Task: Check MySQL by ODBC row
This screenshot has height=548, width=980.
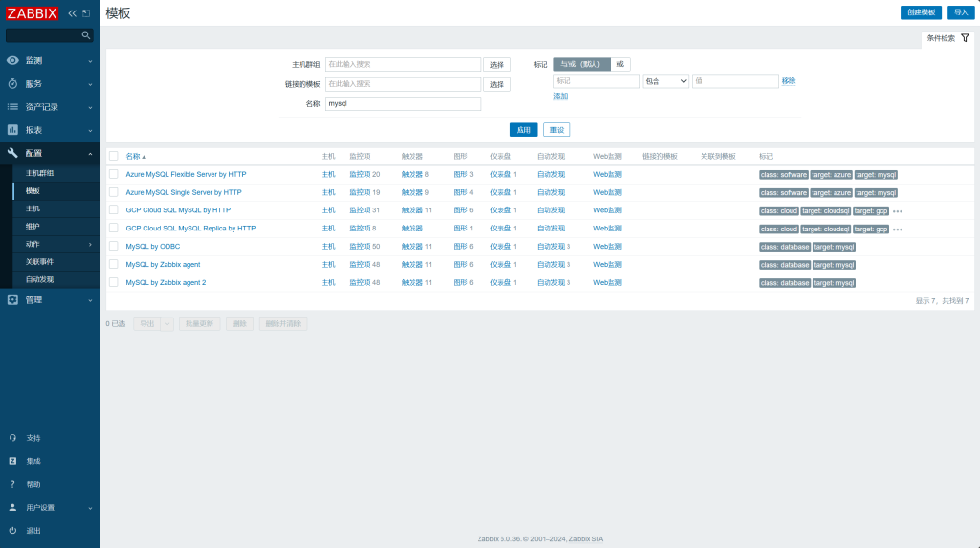Action: point(114,246)
